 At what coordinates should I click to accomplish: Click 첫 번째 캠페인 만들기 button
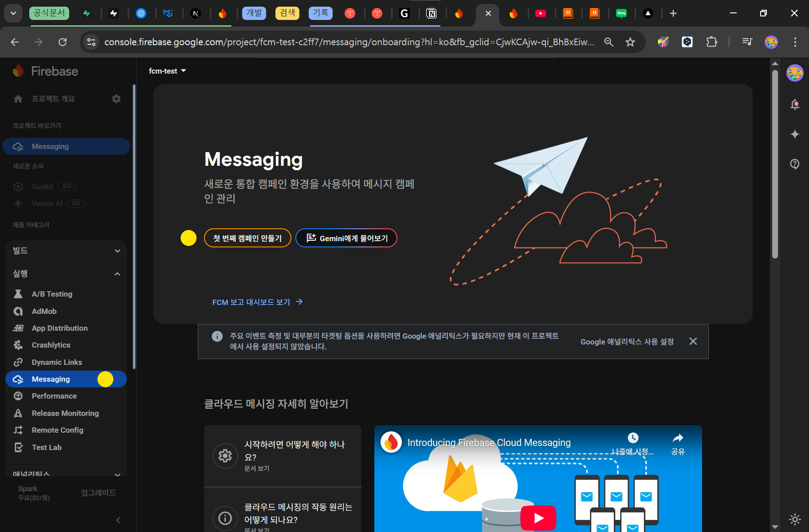coord(247,238)
